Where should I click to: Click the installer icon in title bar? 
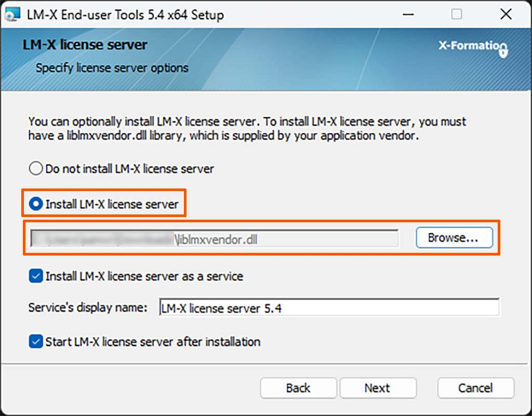click(13, 14)
